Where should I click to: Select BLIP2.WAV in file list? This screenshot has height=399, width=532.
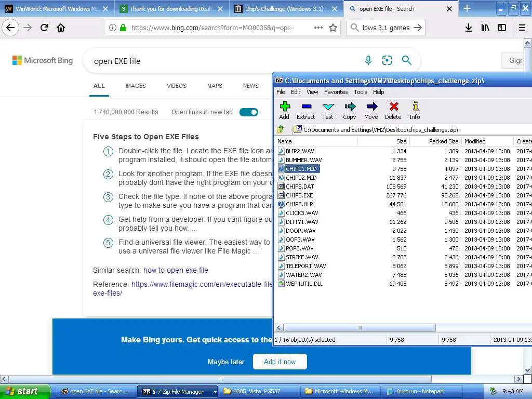300,151
